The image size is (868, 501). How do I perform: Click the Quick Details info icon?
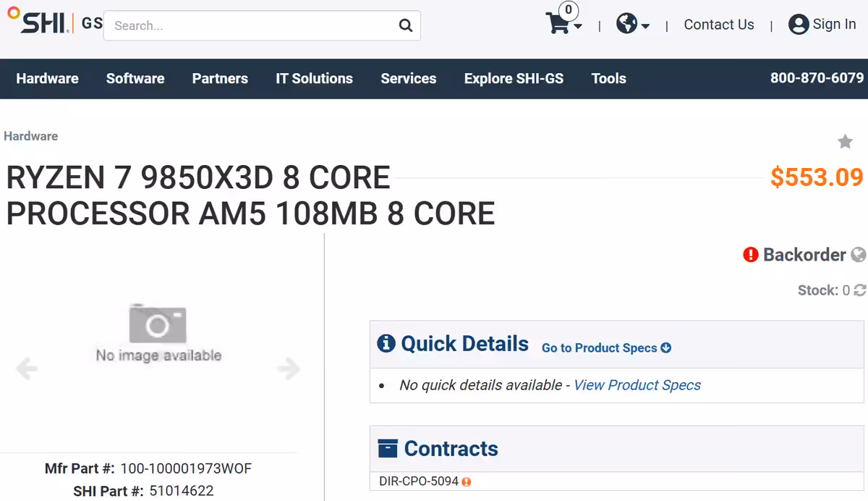tap(387, 344)
